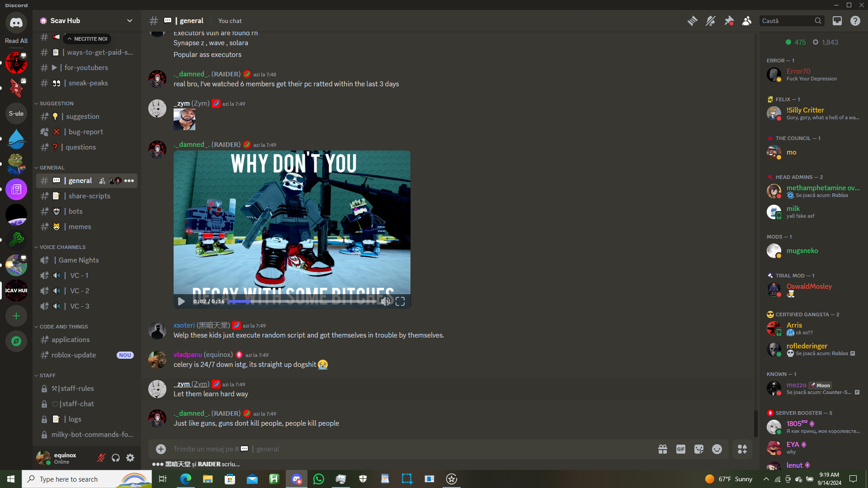
Task: Open the GIF picker
Action: click(x=681, y=449)
